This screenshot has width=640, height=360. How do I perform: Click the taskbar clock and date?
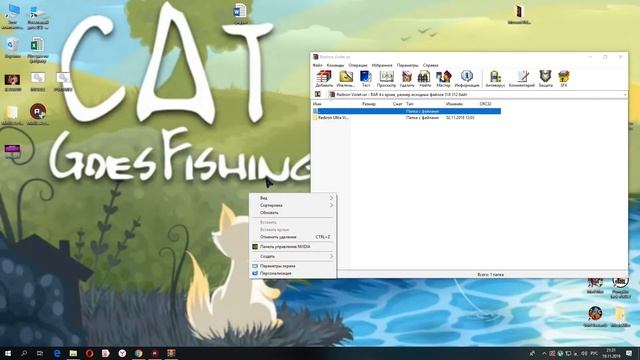(x=611, y=353)
